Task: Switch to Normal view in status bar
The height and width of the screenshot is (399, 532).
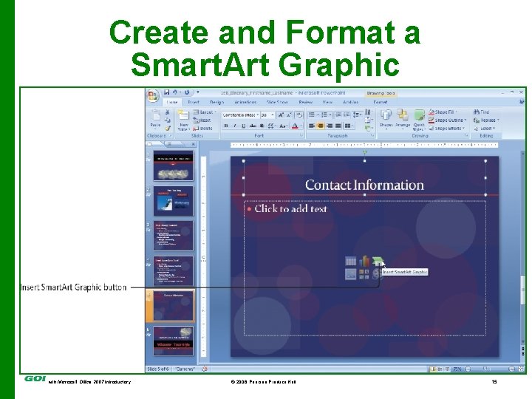Action: [x=434, y=369]
